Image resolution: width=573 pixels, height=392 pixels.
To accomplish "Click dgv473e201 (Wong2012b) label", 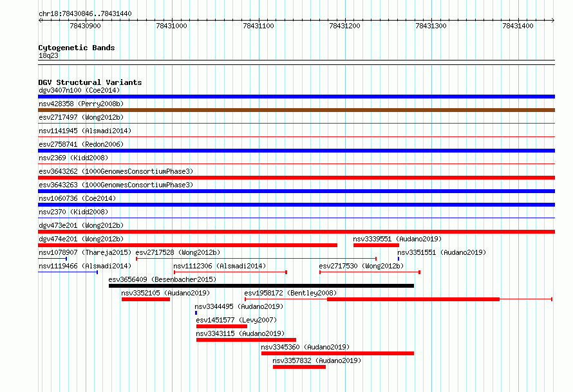I will point(81,225).
